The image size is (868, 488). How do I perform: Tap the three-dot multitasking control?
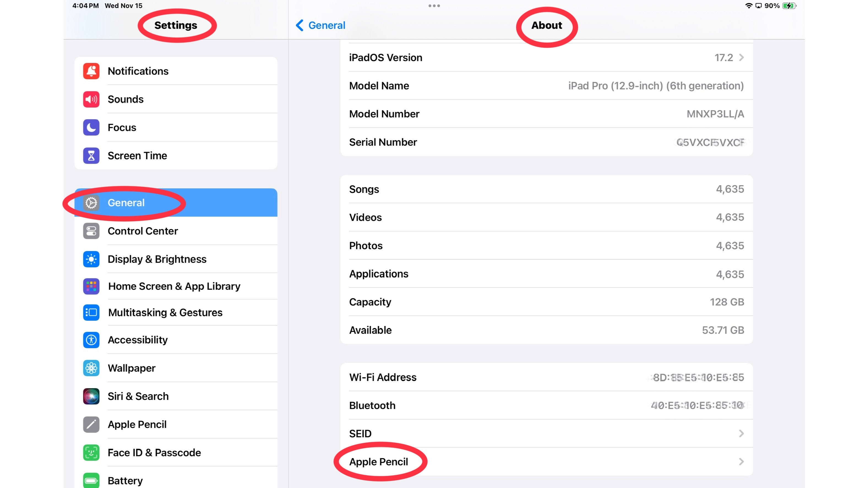pyautogui.click(x=434, y=6)
